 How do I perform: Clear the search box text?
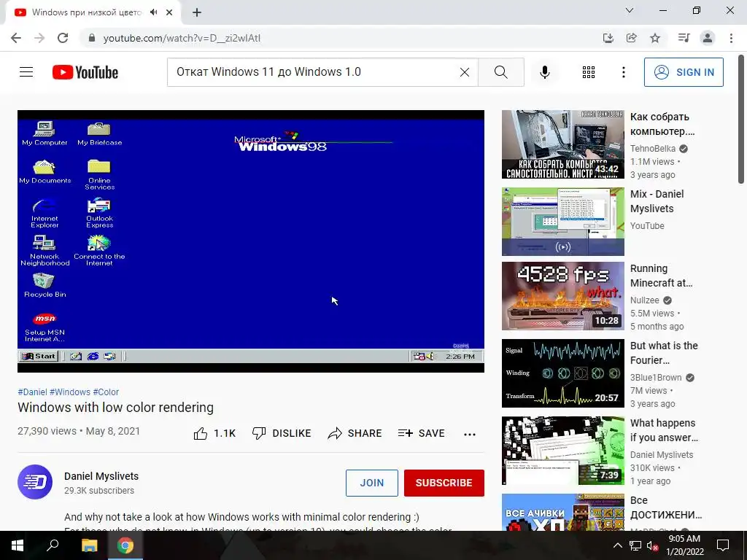tap(464, 72)
